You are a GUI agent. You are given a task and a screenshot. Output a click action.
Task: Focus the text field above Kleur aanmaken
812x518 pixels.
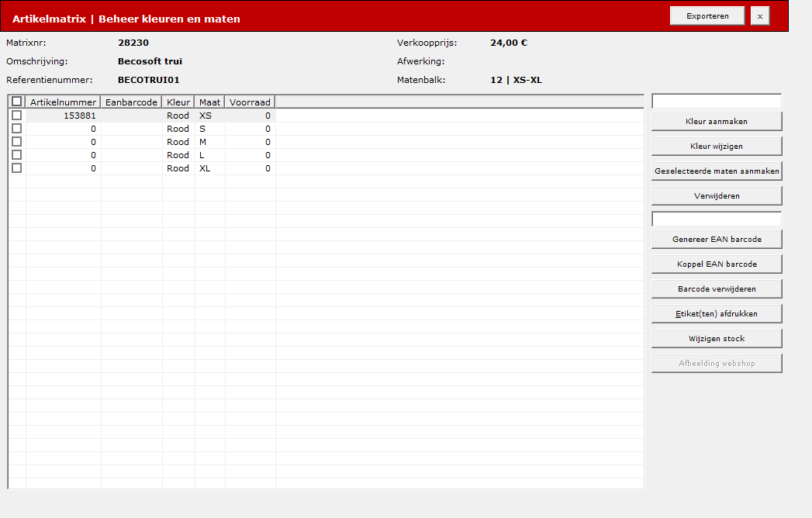tap(717, 102)
